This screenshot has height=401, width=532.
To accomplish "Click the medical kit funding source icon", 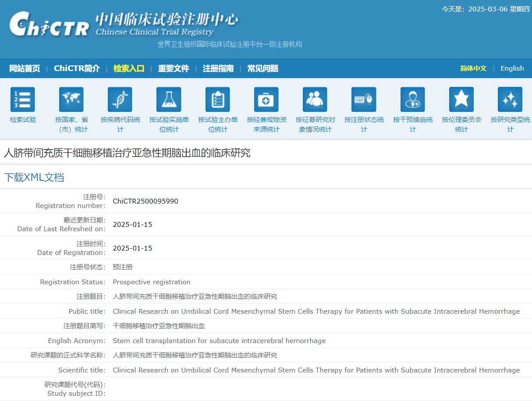I will 266,100.
